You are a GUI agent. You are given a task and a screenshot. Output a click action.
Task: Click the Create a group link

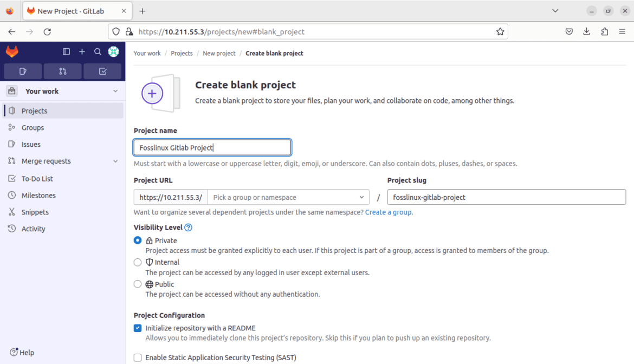[x=390, y=212]
